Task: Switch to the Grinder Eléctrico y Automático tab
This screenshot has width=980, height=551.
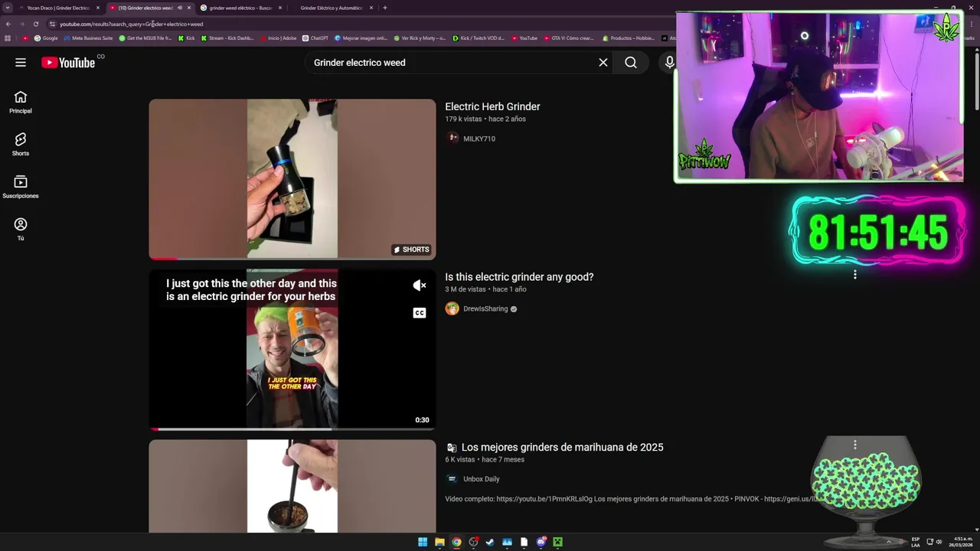Action: pyautogui.click(x=331, y=8)
